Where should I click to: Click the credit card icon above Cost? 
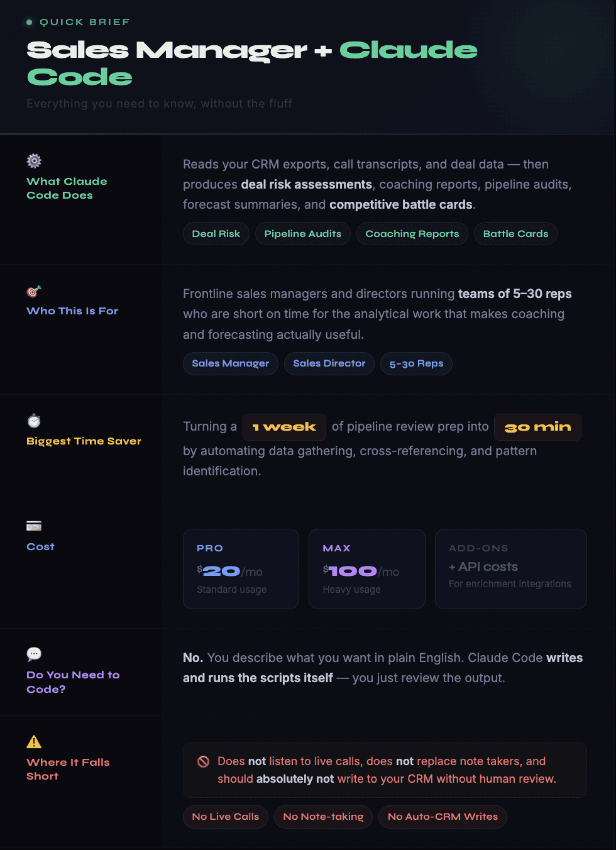(34, 526)
